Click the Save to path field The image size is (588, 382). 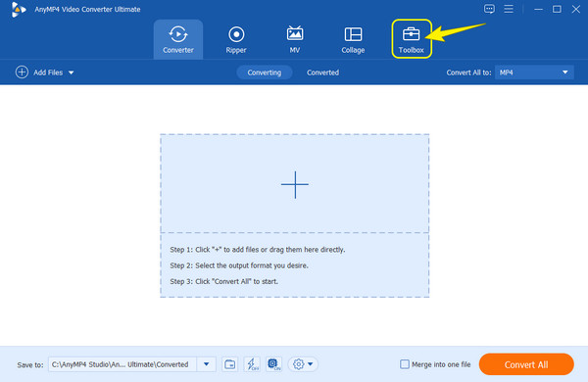[122, 364]
